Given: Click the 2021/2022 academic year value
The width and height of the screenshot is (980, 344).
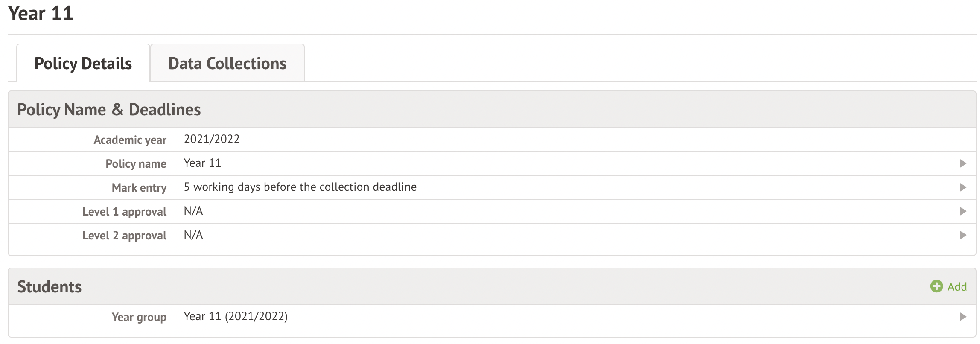Looking at the screenshot, I should pyautogui.click(x=212, y=140).
